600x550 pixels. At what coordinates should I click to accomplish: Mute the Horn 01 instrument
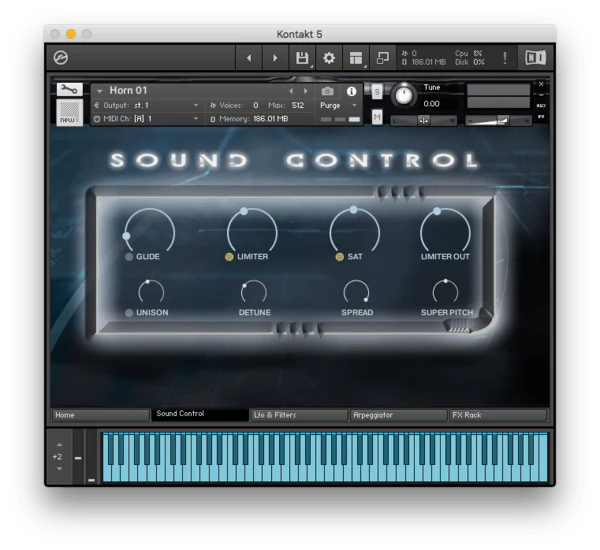point(377,117)
